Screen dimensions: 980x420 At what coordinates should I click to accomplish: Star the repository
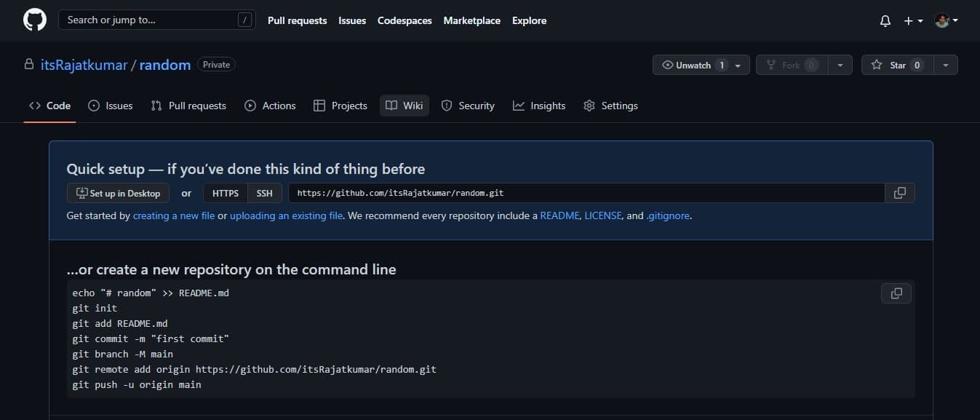tap(897, 65)
